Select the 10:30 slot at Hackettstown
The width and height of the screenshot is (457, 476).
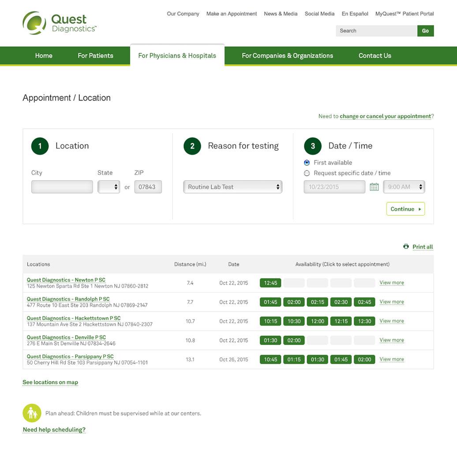click(x=294, y=321)
